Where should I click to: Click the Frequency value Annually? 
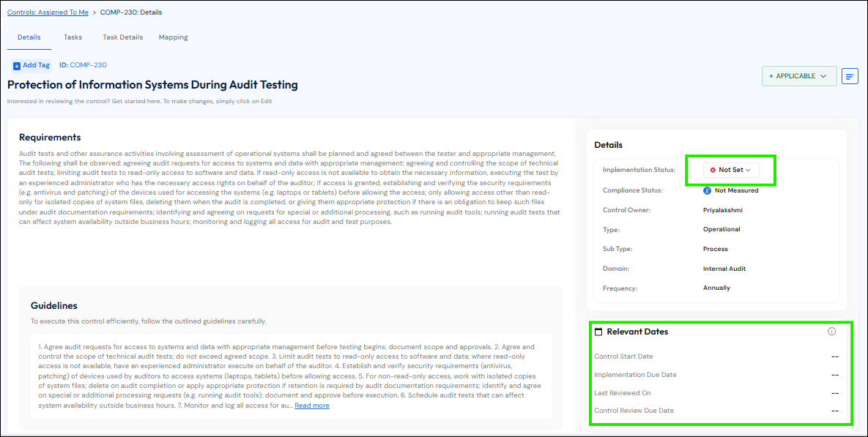pyautogui.click(x=716, y=288)
